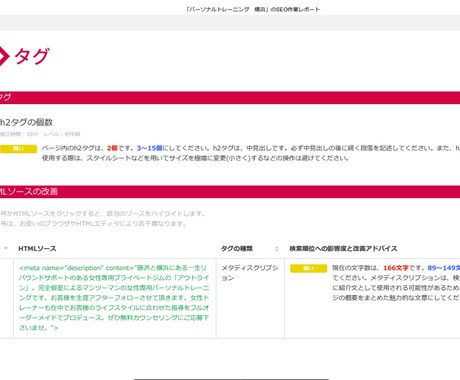
Task: Click the red chevron icon beside タグ heading
Action: tap(4, 56)
